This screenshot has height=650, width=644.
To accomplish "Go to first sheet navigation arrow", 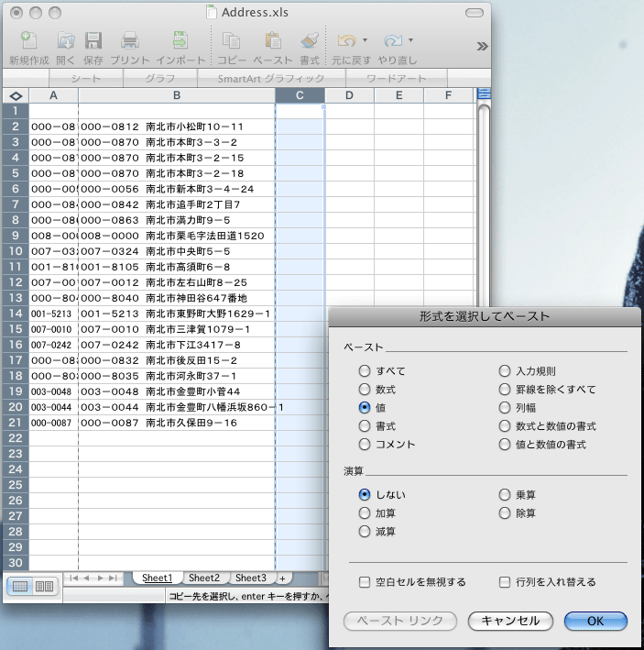I will pos(73,578).
